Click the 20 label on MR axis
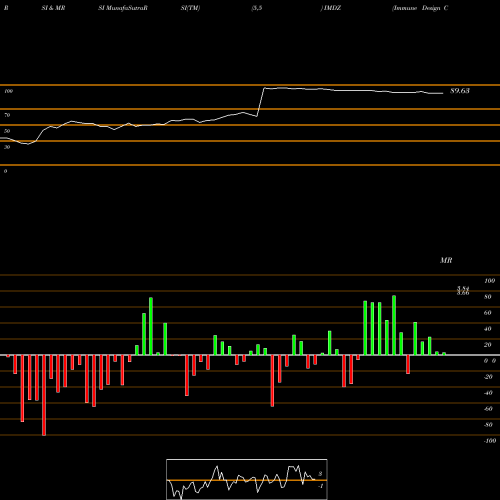500x500 pixels. pyautogui.click(x=488, y=345)
